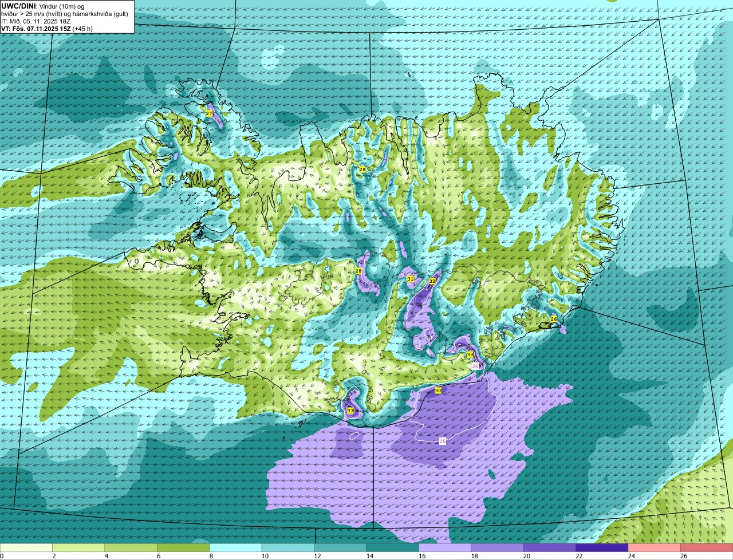
Task: Select the legend tick label '4'
Action: [105, 556]
